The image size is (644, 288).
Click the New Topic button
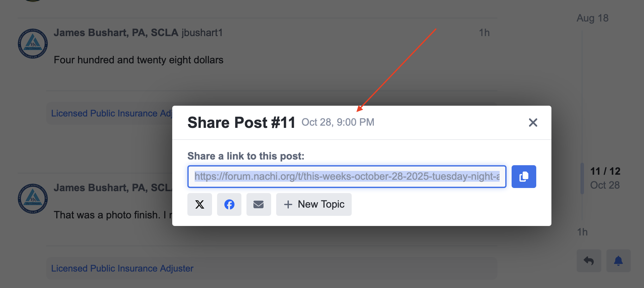pos(314,204)
